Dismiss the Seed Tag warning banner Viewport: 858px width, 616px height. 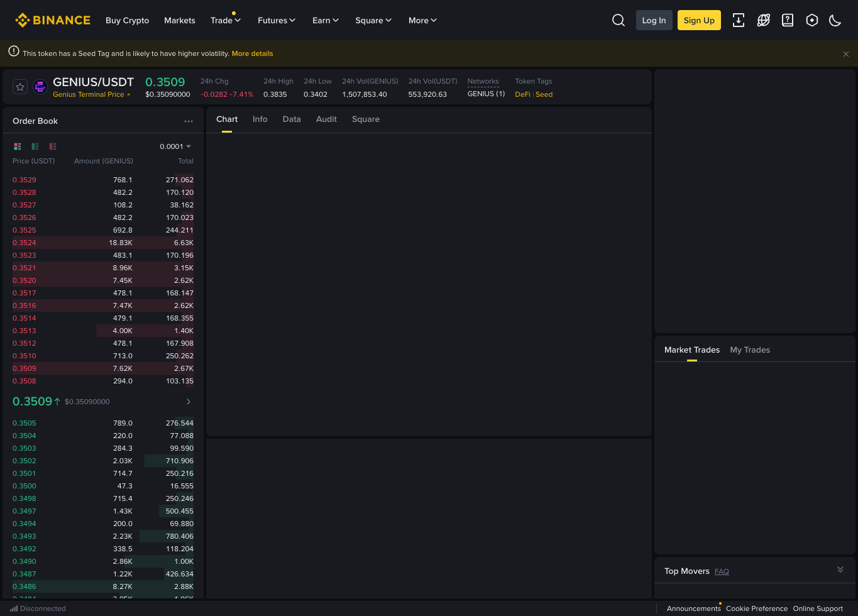[846, 54]
